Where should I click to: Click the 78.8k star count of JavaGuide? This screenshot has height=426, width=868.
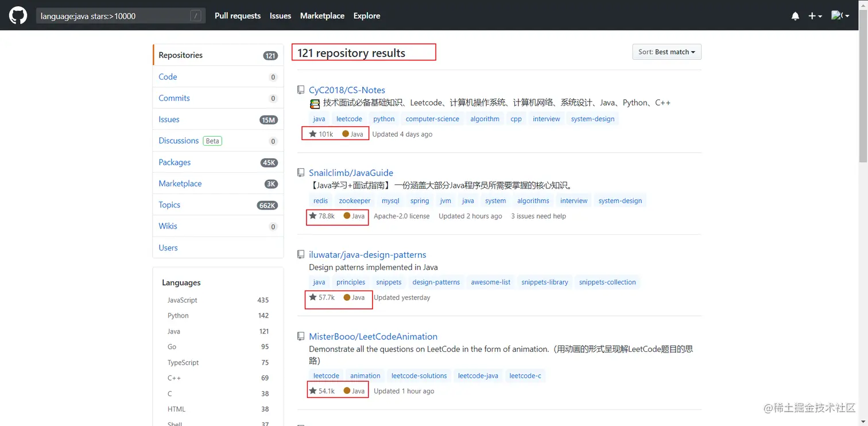point(322,216)
